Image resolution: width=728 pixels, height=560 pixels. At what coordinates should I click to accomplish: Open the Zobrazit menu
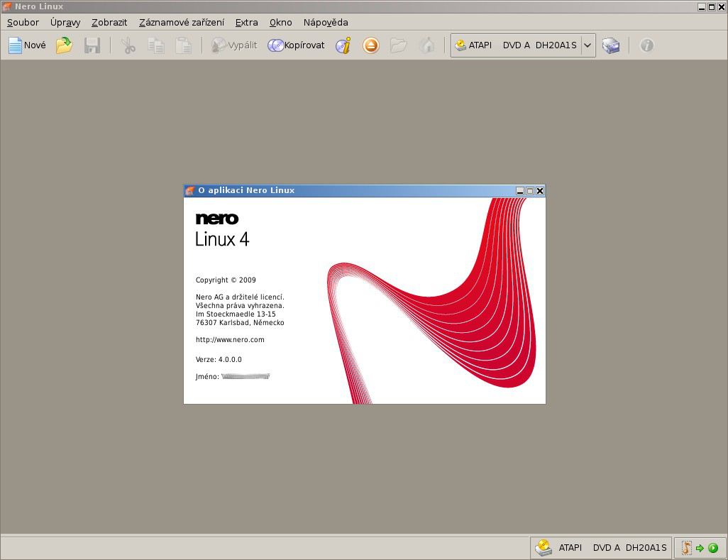click(109, 22)
